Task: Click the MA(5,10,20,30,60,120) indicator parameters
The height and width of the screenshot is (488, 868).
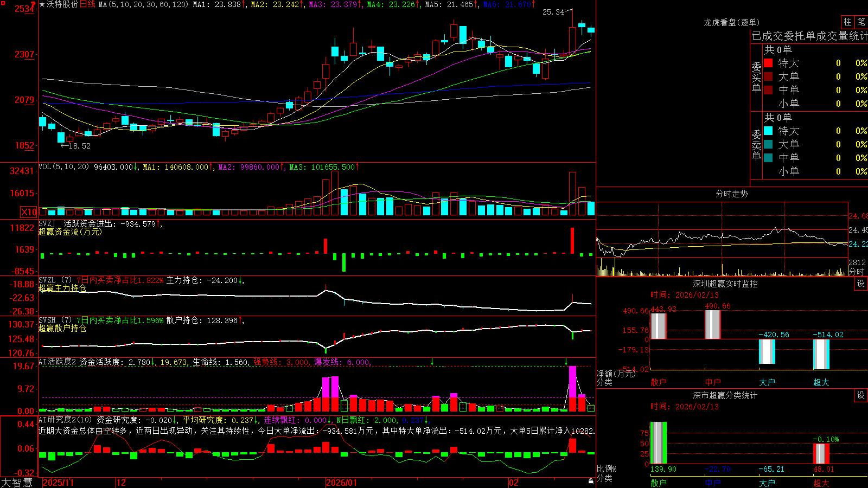Action: 143,4
